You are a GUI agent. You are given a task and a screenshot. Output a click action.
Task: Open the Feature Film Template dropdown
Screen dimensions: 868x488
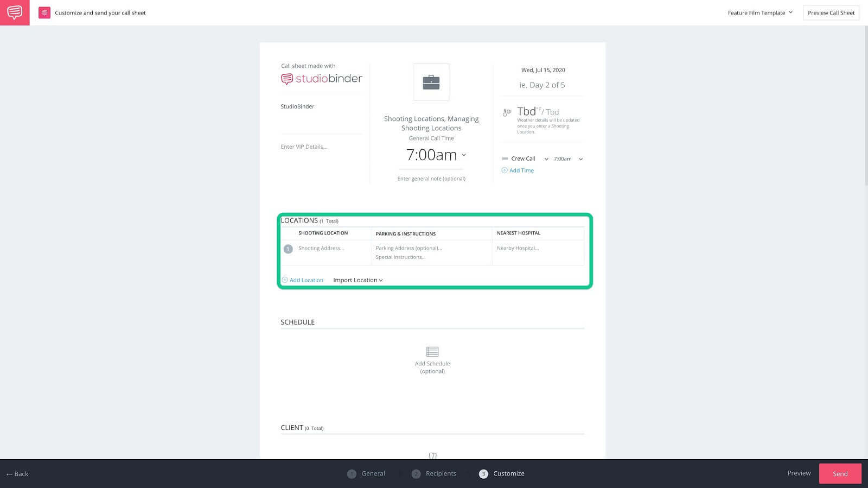(x=760, y=12)
